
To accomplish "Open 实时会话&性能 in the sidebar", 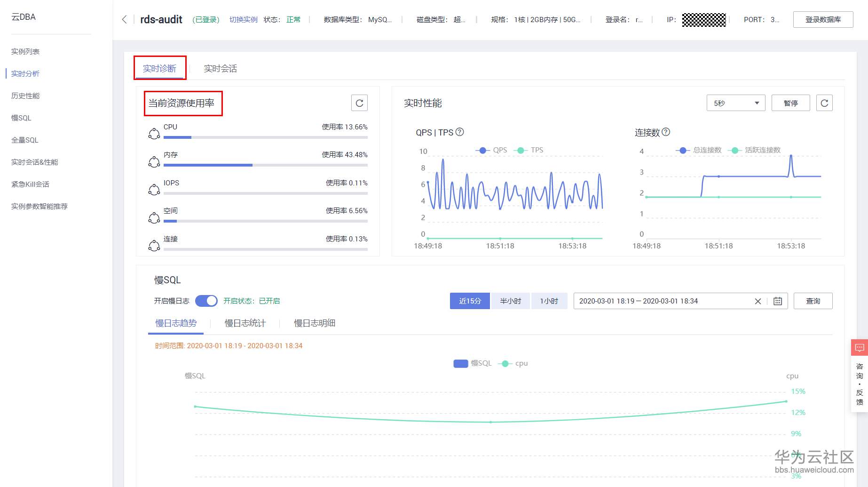I will (35, 162).
